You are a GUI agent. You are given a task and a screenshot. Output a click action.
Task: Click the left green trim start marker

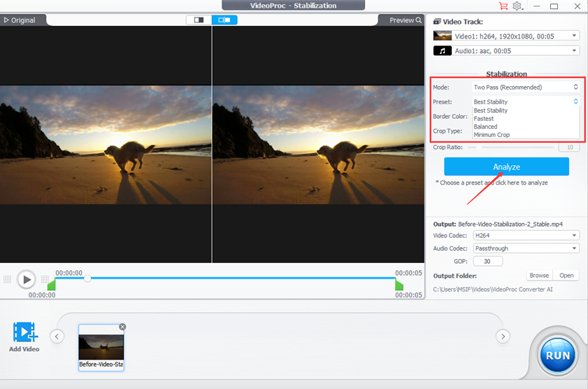point(52,284)
